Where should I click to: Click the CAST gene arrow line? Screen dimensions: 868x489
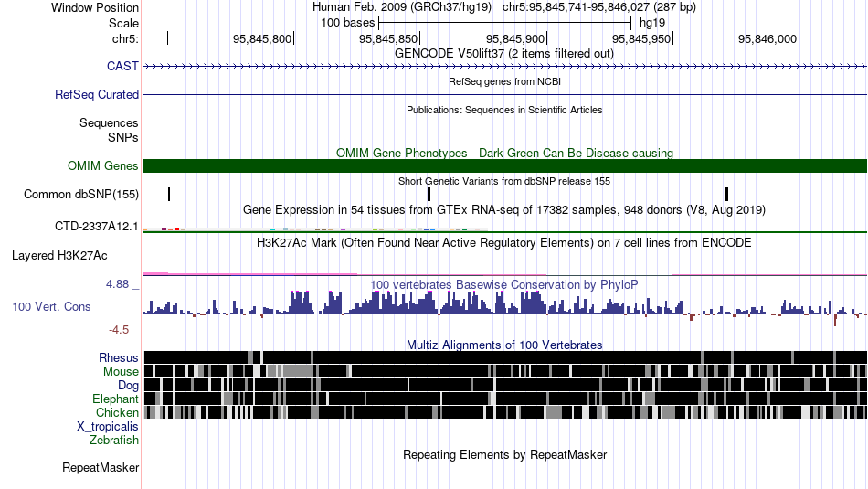[x=505, y=67]
